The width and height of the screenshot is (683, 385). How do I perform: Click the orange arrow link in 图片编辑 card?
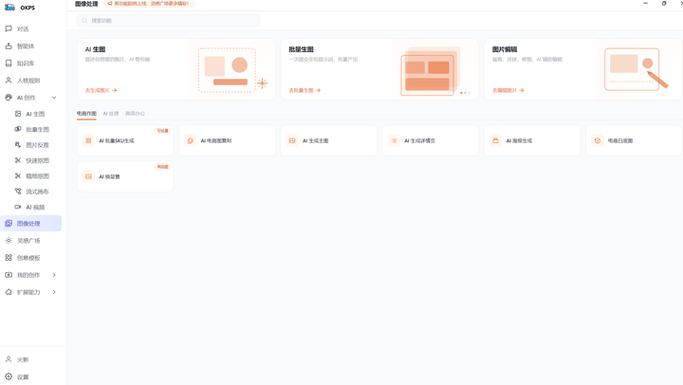tap(508, 90)
